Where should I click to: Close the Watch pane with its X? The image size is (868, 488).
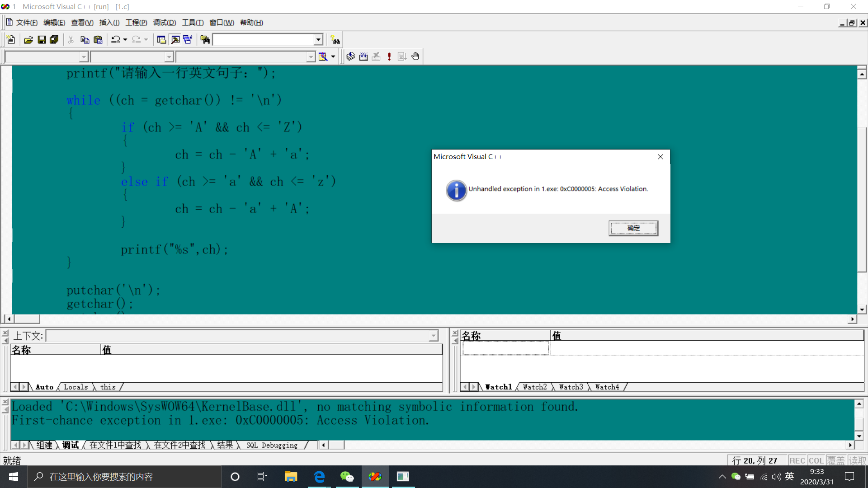[x=455, y=333]
